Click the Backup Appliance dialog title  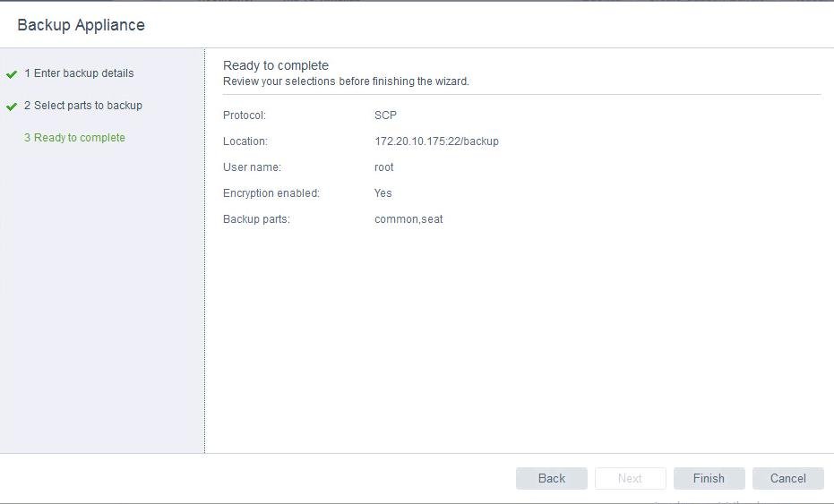[81, 25]
